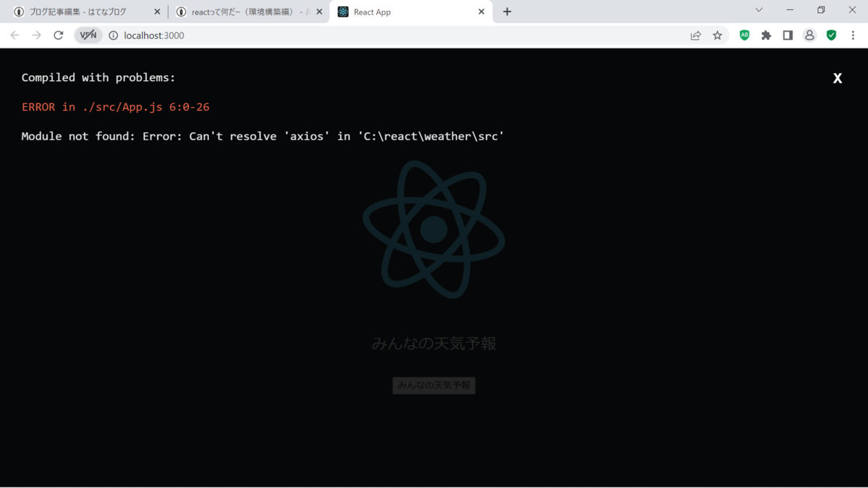Click the Compiled with problems heading
This screenshot has height=488, width=868.
point(98,77)
